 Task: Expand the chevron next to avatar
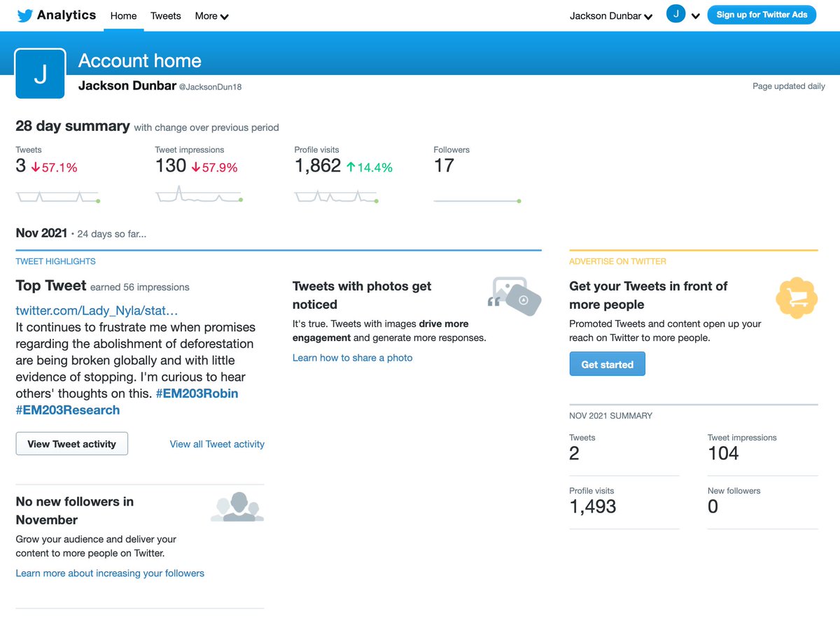coord(695,16)
